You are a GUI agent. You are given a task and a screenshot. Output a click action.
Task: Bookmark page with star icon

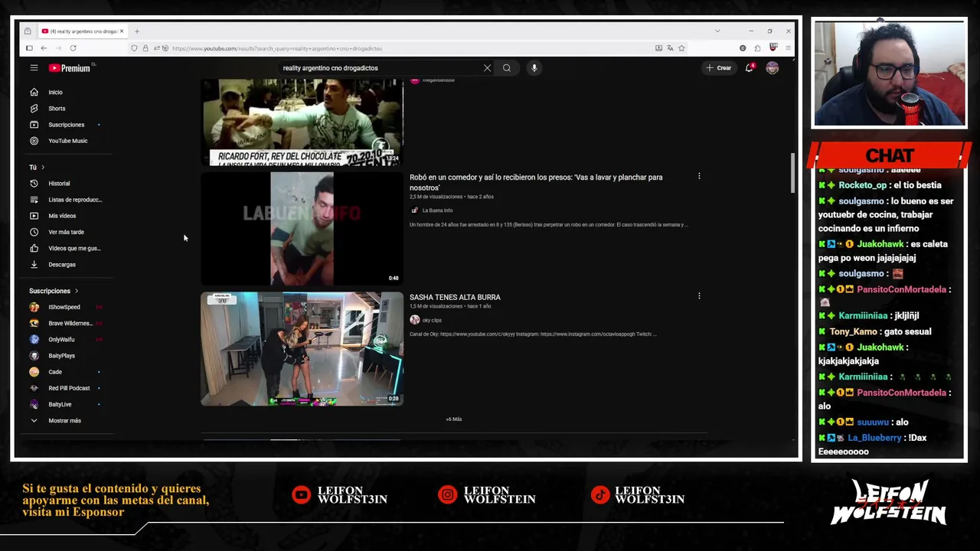tap(681, 48)
